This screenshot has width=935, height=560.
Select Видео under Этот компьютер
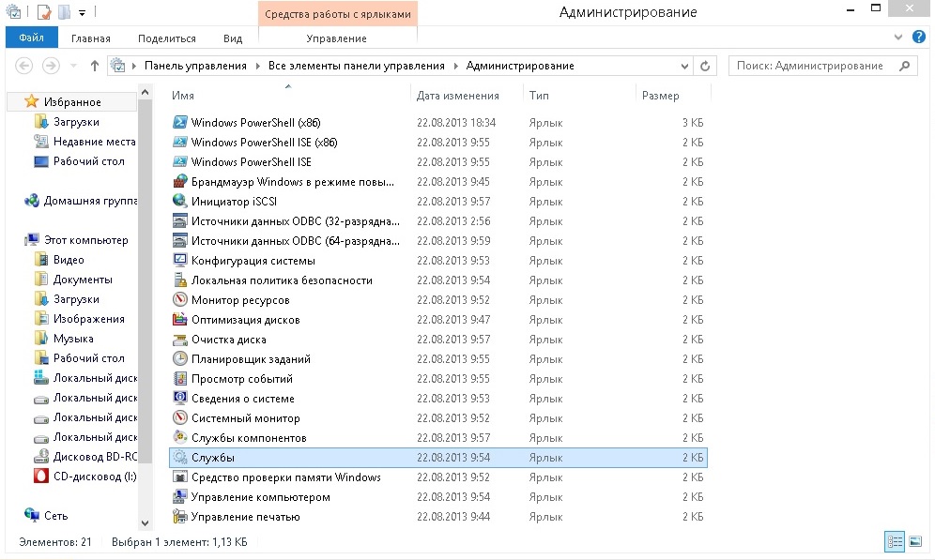click(x=69, y=260)
